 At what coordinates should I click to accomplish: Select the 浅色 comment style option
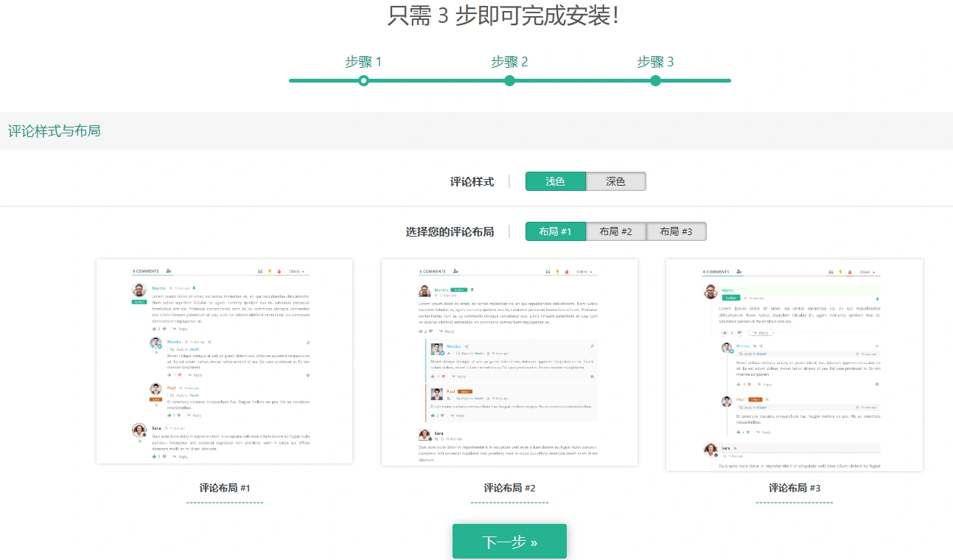pyautogui.click(x=555, y=181)
